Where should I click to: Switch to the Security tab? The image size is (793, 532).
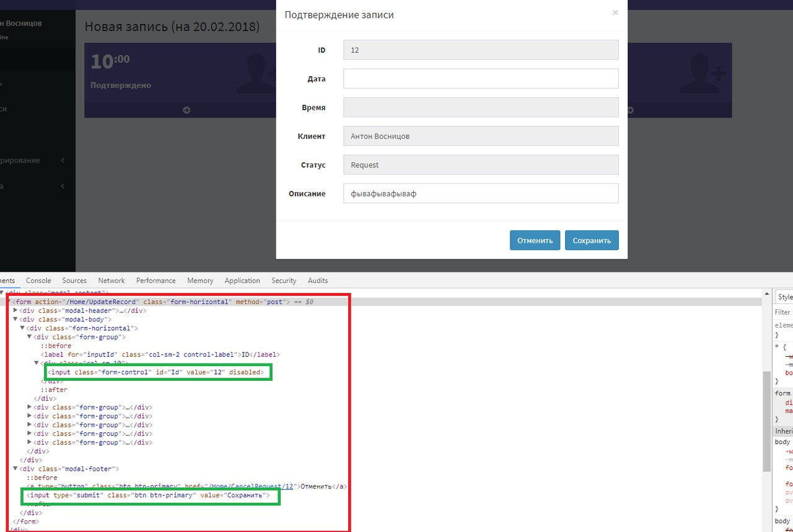pos(284,281)
